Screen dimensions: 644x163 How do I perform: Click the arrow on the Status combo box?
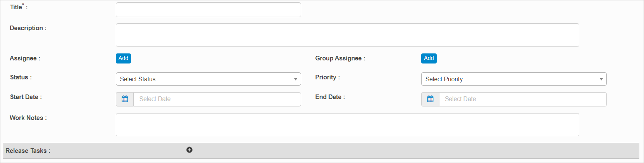[295, 79]
